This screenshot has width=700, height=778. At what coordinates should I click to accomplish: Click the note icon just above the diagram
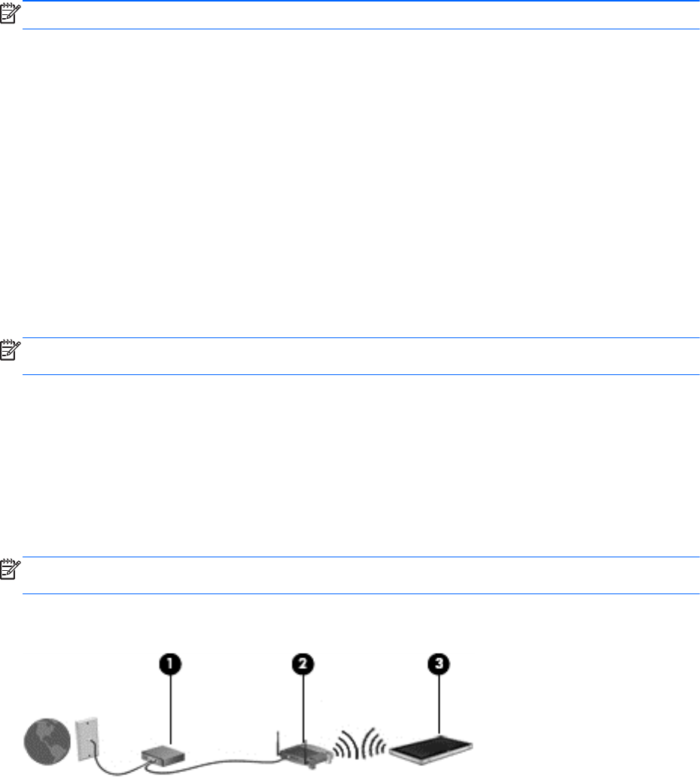[10, 569]
